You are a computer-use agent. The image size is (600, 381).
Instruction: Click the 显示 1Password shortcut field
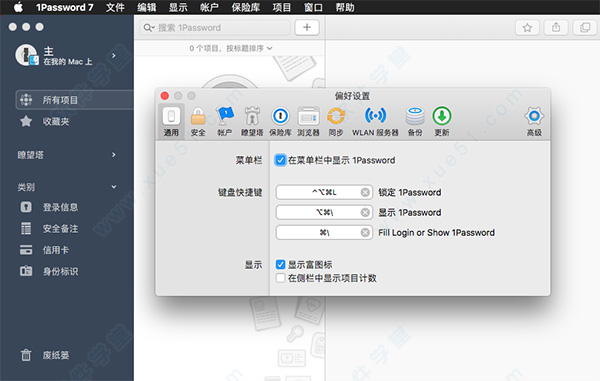[x=324, y=212]
